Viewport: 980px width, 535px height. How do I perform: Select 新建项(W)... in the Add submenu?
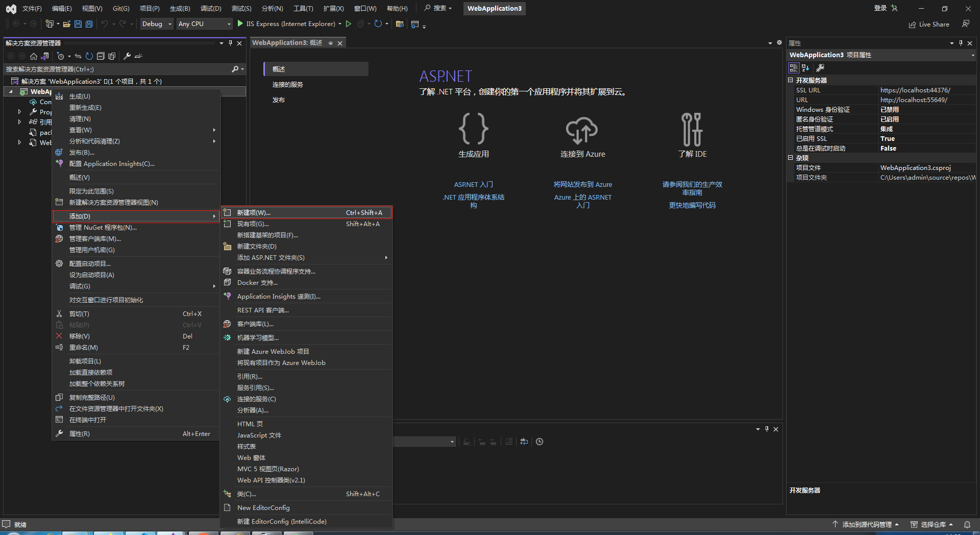coord(306,212)
